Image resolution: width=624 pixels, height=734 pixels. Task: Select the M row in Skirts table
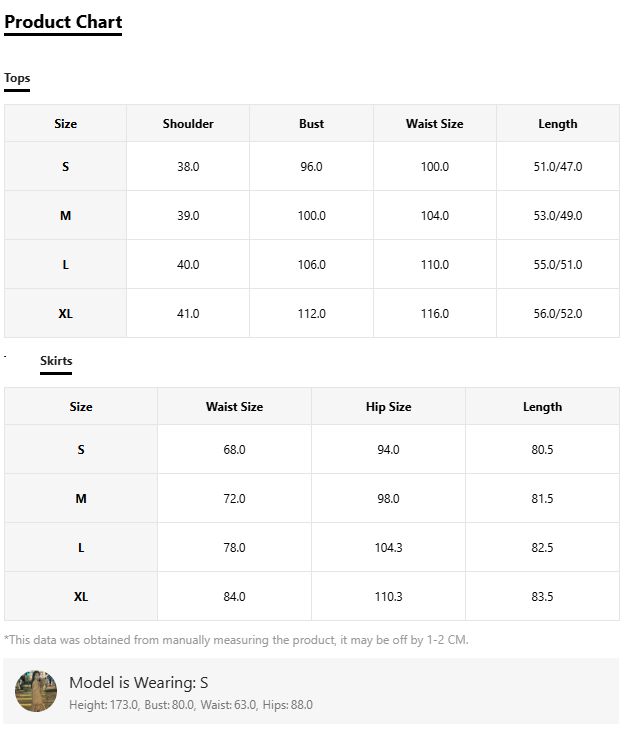[x=312, y=499]
